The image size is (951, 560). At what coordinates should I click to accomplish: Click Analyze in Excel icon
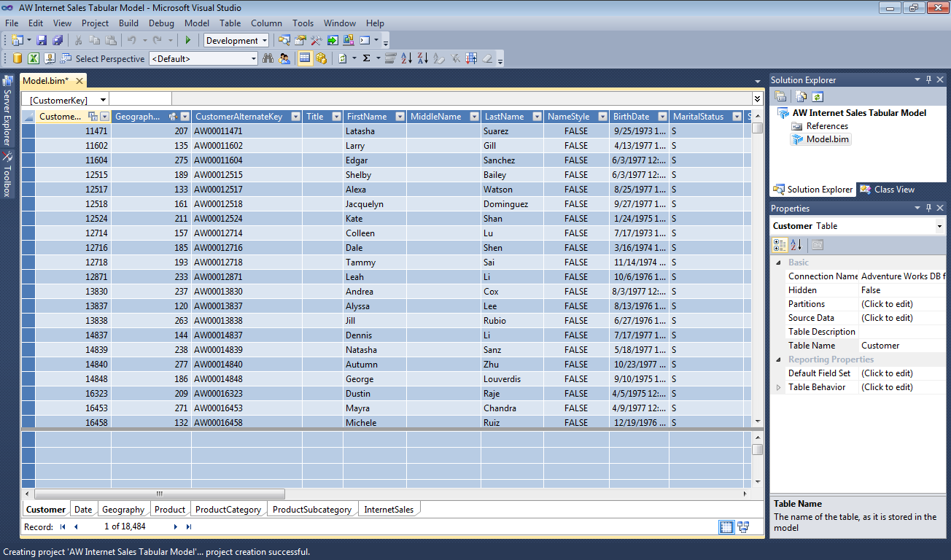(34, 58)
